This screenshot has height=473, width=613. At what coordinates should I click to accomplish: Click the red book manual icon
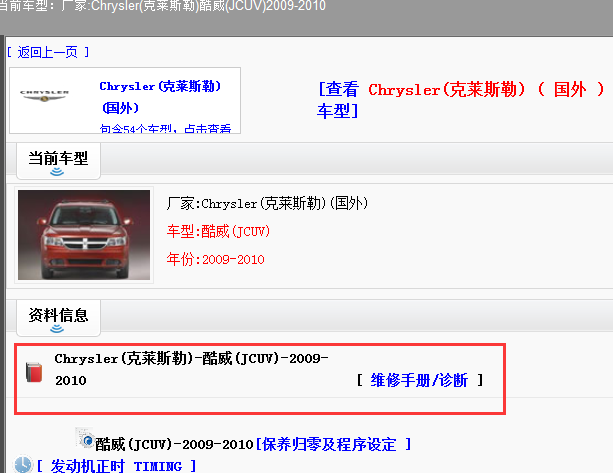(34, 372)
